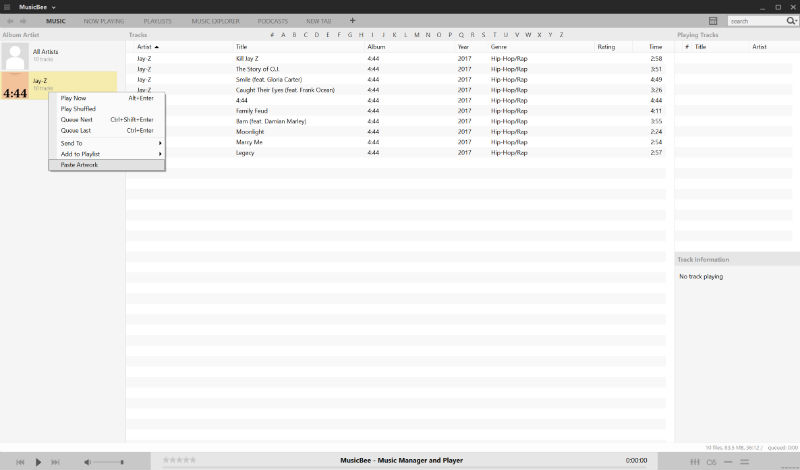The height and width of the screenshot is (470, 800).
Task: Rate the track using the star rating
Action: pyautogui.click(x=180, y=460)
